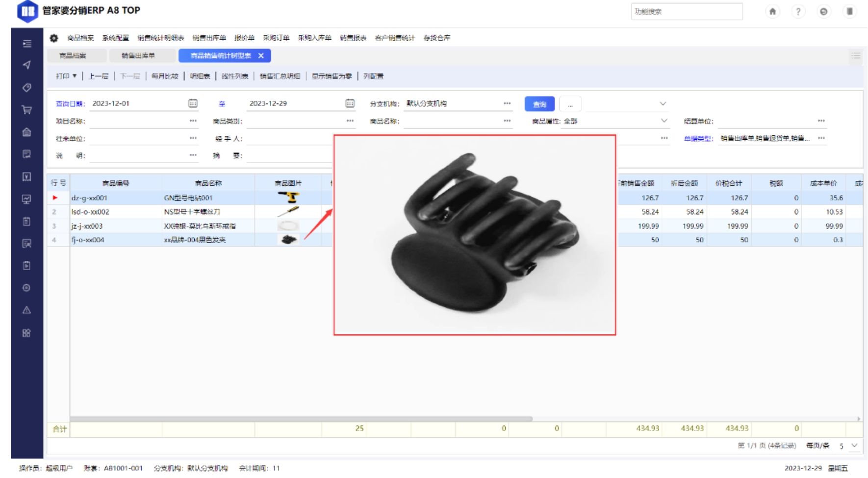Click the 上一层 toolbar button
This screenshot has height=478, width=868.
[x=99, y=76]
